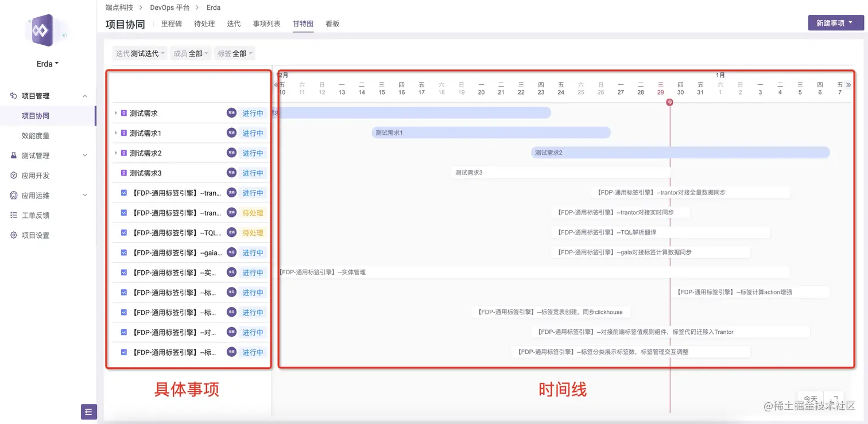
Task: Click the 新建事项 button
Action: [835, 23]
